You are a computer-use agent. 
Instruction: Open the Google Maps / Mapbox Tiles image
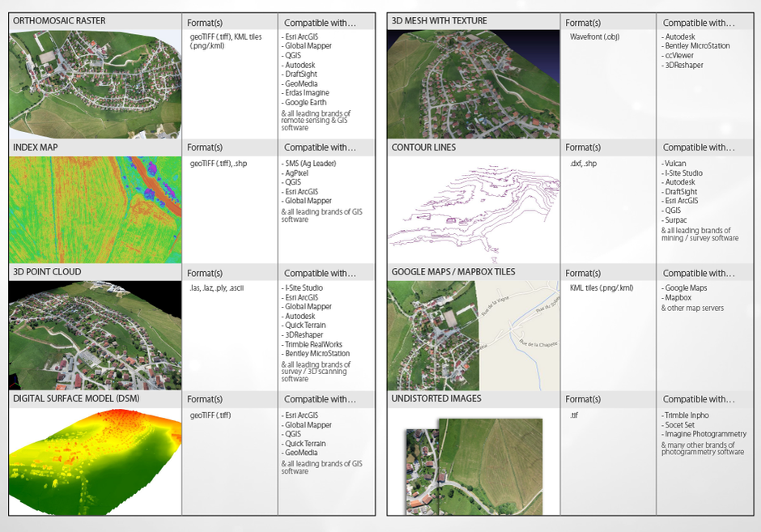pos(474,335)
